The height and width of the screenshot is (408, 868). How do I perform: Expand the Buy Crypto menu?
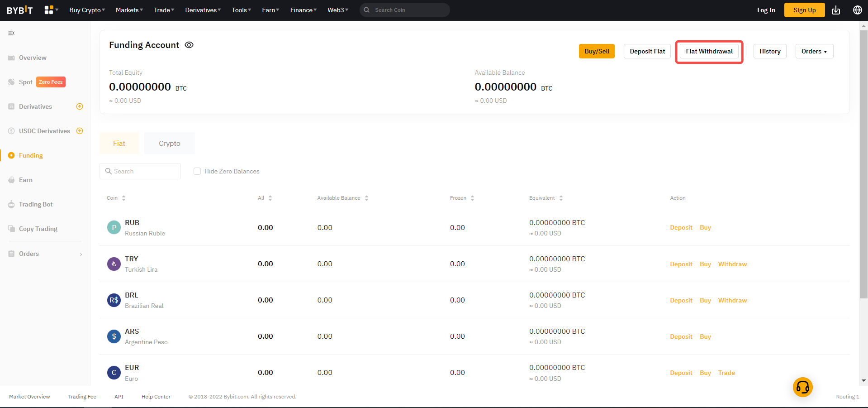click(87, 10)
